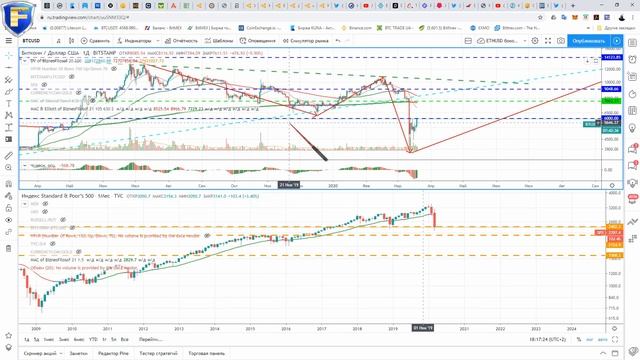
Task: Click the Симулятор рынка replay button
Action: pyautogui.click(x=306, y=41)
